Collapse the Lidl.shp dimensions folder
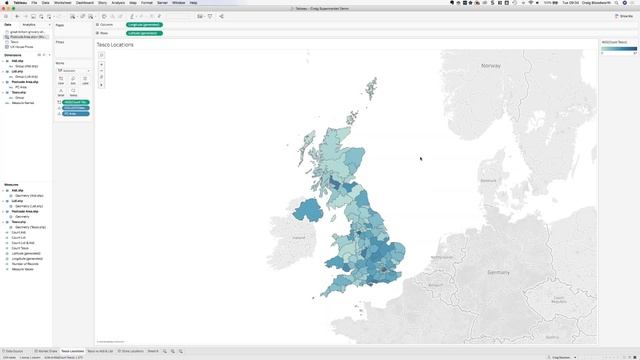The width and height of the screenshot is (640, 360). [3, 71]
